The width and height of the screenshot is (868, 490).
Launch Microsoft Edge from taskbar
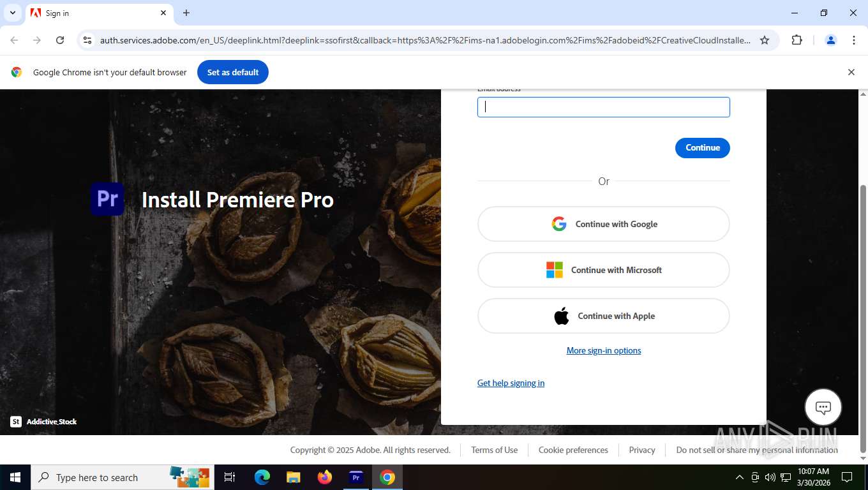(262, 477)
